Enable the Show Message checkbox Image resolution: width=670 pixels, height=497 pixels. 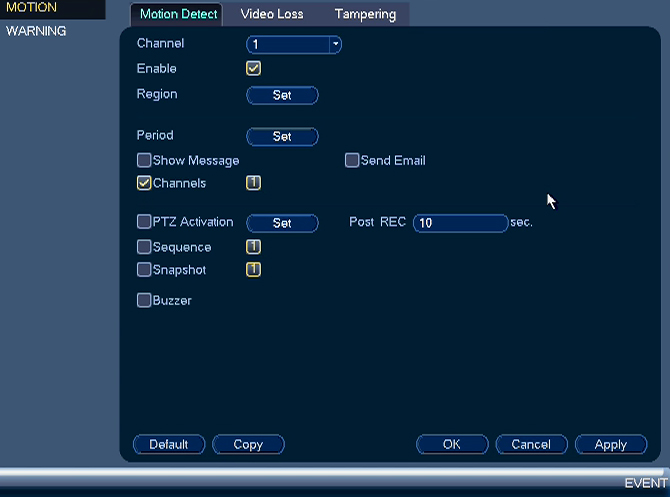point(144,160)
